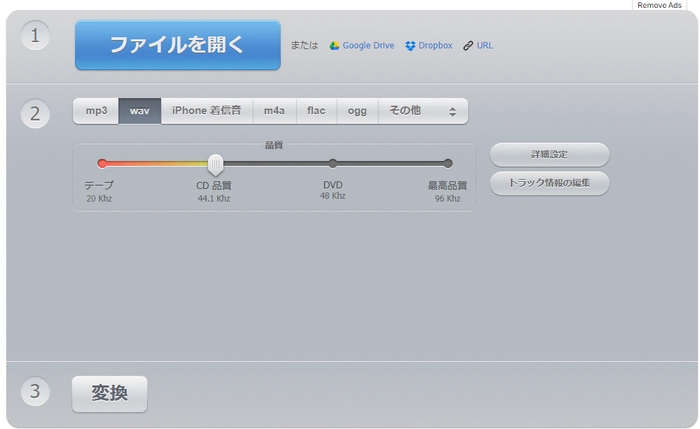Image resolution: width=700 pixels, height=429 pixels.
Task: Choose the iPhone 着信音 format tab
Action: (206, 111)
